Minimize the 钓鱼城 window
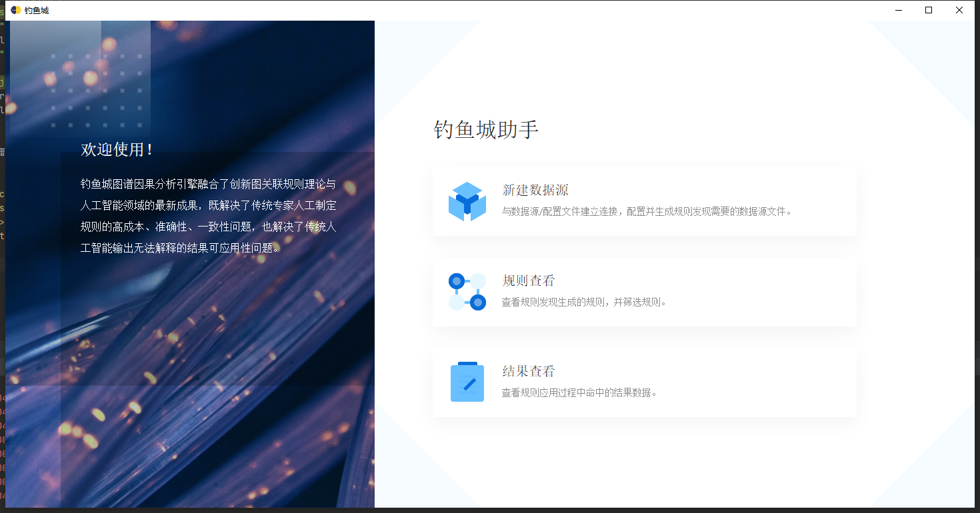Image resolution: width=980 pixels, height=513 pixels. [898, 10]
